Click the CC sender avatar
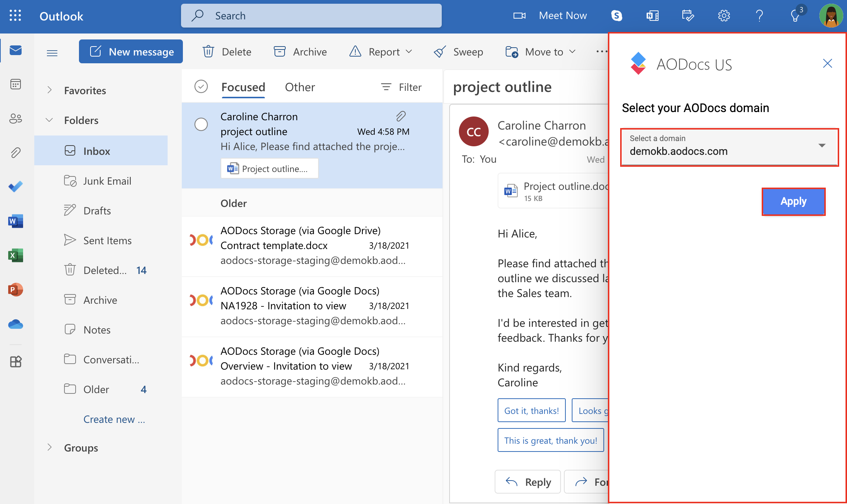Screen dimensions: 847x504 click(x=474, y=132)
